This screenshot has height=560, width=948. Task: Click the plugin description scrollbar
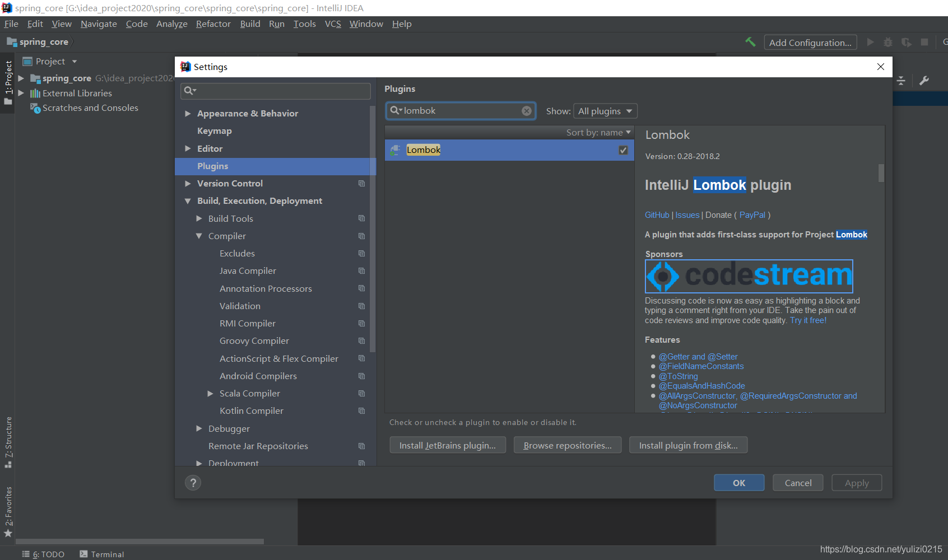point(881,174)
